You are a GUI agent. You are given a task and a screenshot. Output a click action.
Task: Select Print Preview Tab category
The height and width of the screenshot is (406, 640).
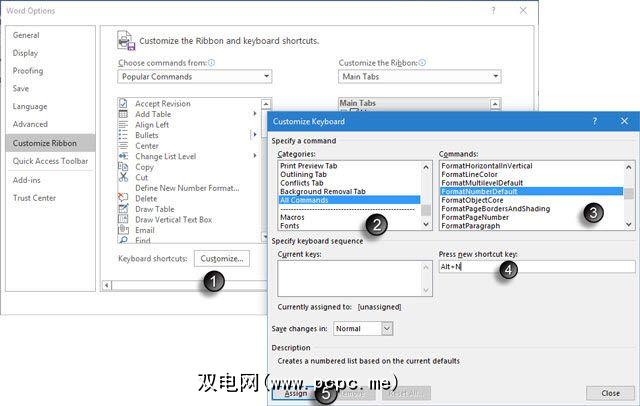(x=309, y=166)
